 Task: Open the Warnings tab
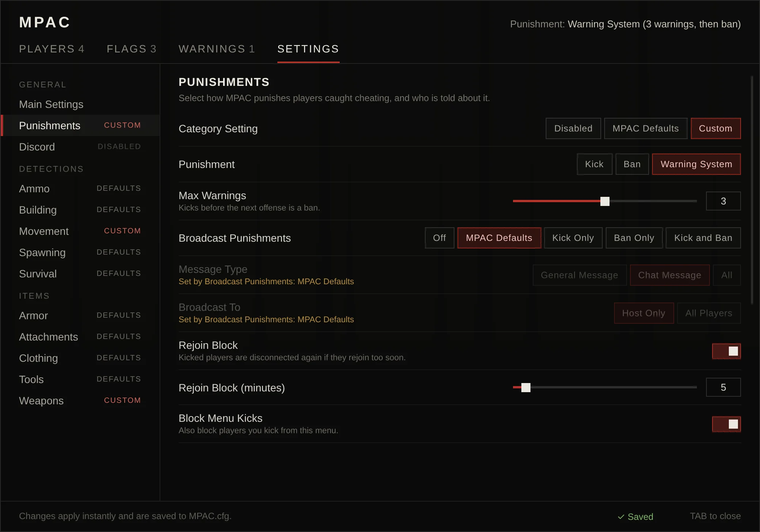click(217, 49)
